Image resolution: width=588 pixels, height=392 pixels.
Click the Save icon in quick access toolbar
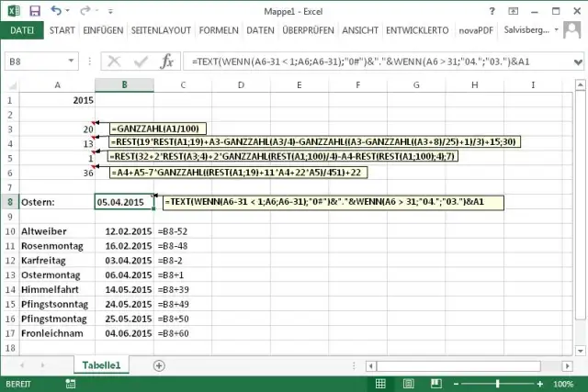(34, 10)
